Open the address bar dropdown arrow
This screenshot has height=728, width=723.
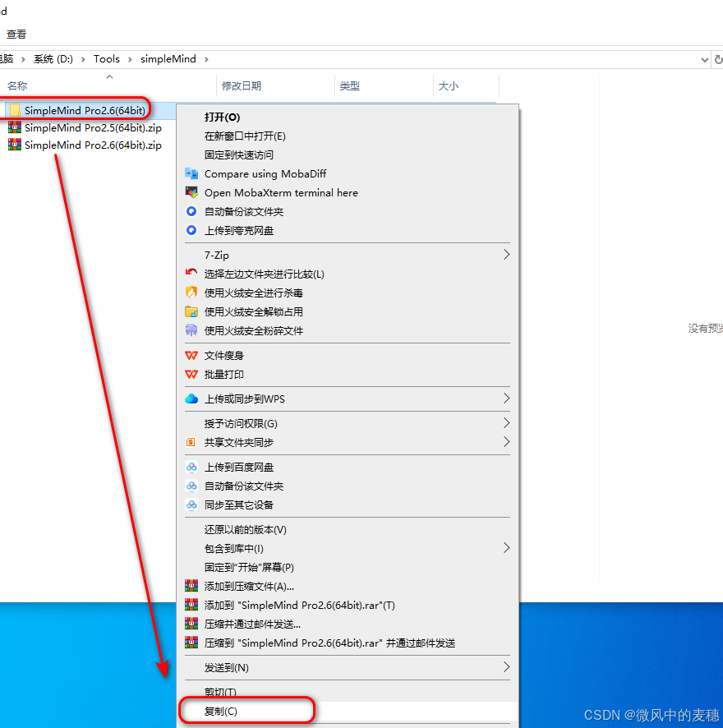pyautogui.click(x=702, y=58)
